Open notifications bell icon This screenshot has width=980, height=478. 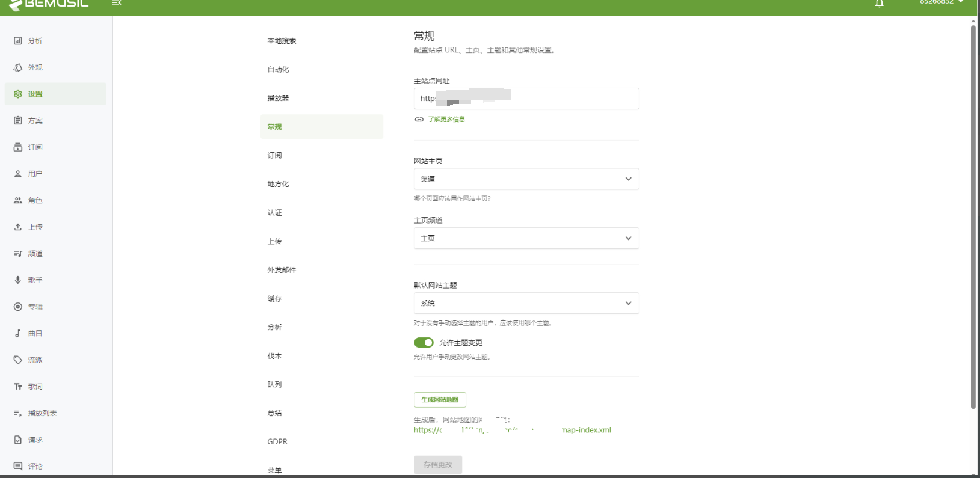point(879,4)
